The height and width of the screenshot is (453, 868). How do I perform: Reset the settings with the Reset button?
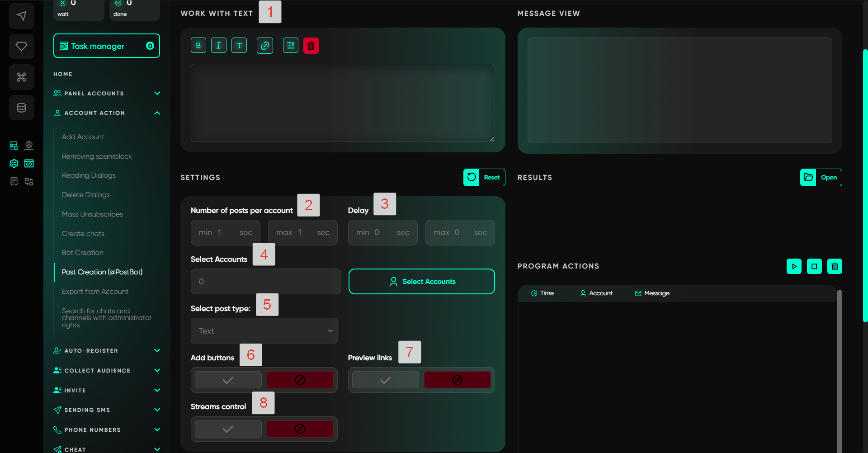[484, 178]
